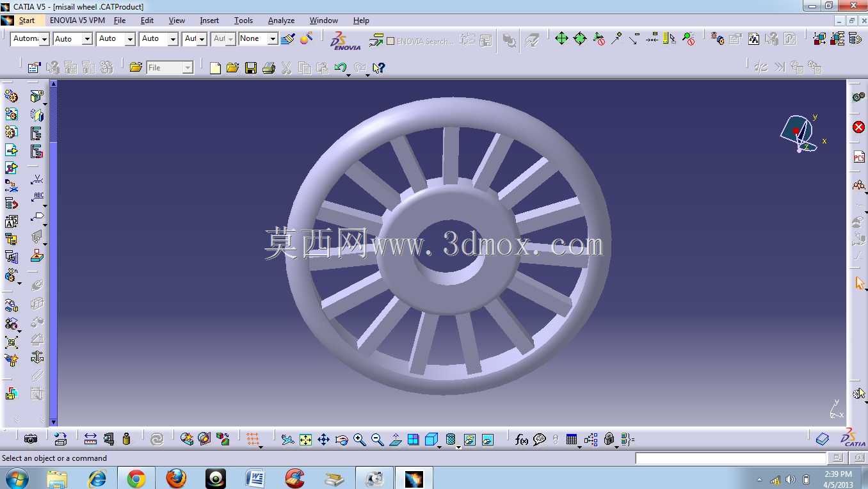Open the Window menu
The width and height of the screenshot is (868, 489).
[324, 20]
